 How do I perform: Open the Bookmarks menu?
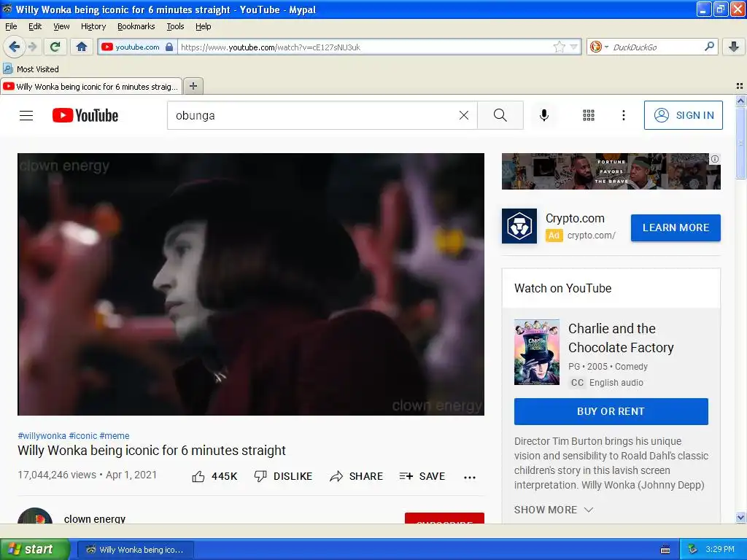coord(136,26)
